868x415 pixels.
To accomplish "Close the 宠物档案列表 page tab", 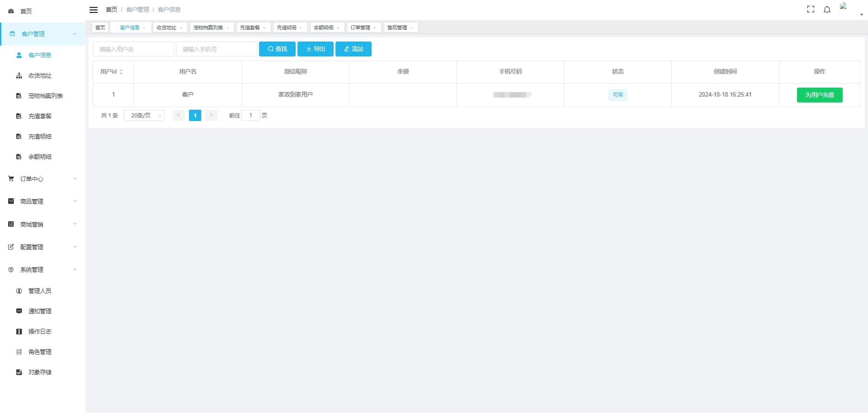I will click(x=228, y=28).
